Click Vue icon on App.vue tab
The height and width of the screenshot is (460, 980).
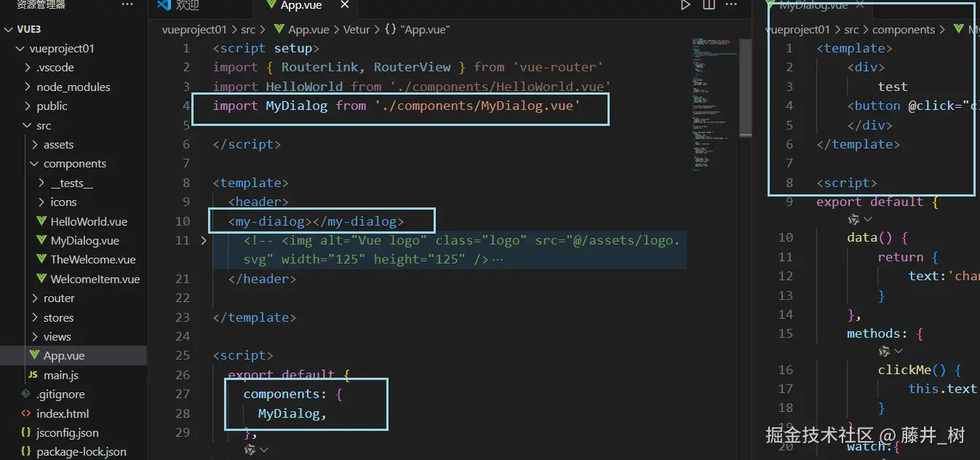click(x=271, y=5)
